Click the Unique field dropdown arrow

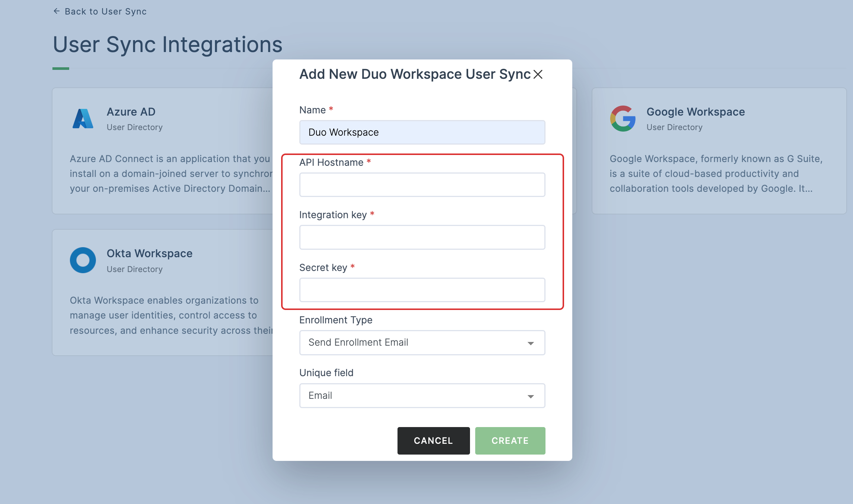(531, 397)
